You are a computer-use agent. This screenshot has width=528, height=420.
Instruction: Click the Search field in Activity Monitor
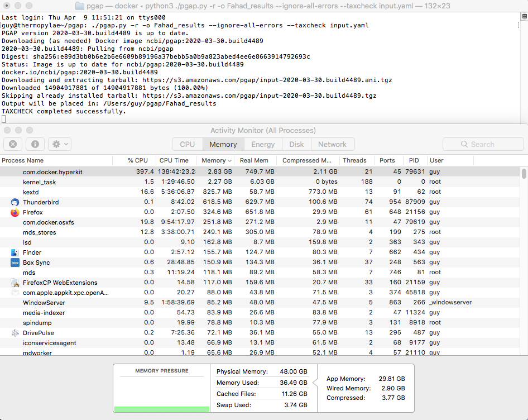click(483, 144)
